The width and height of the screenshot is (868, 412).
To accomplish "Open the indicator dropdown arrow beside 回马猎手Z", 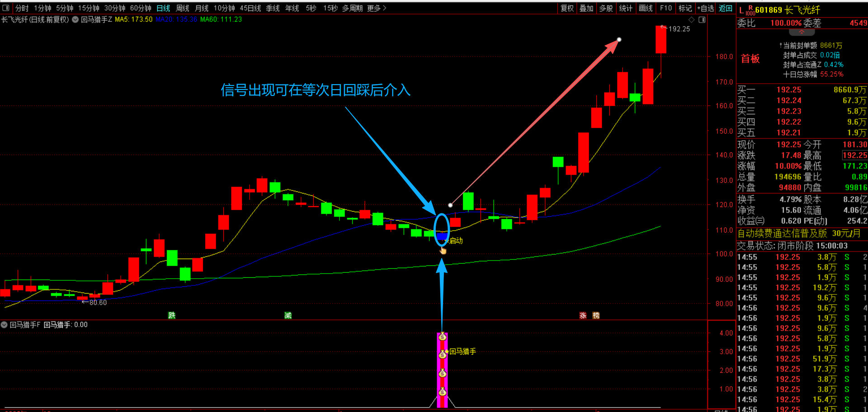I will tap(75, 19).
